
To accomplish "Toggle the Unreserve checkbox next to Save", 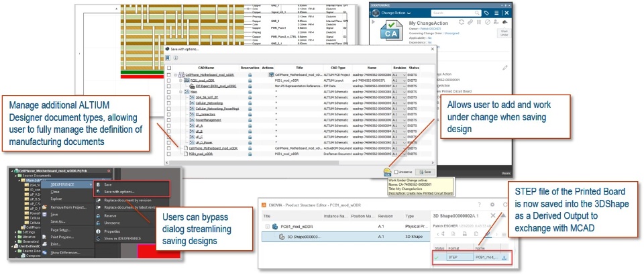I will (396, 172).
